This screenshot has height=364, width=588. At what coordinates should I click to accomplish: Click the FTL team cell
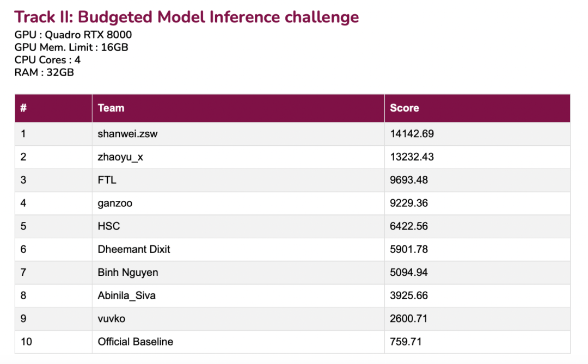click(x=107, y=180)
